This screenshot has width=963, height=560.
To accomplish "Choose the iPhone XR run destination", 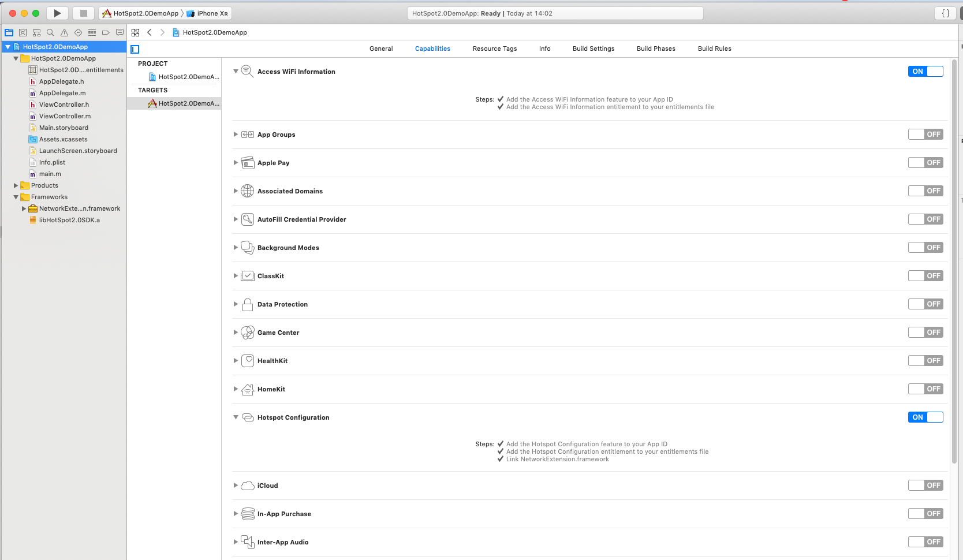I will pos(207,13).
